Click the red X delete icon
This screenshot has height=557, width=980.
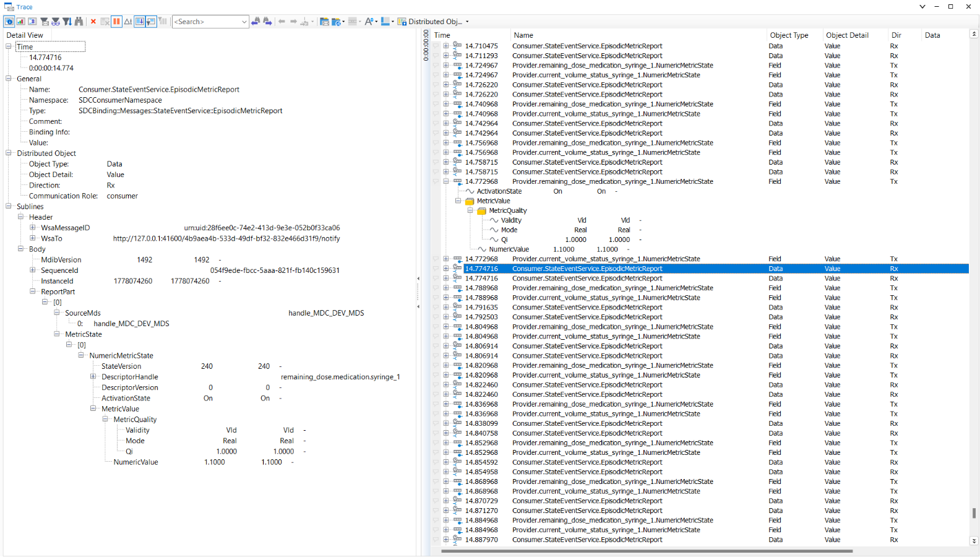pyautogui.click(x=93, y=22)
